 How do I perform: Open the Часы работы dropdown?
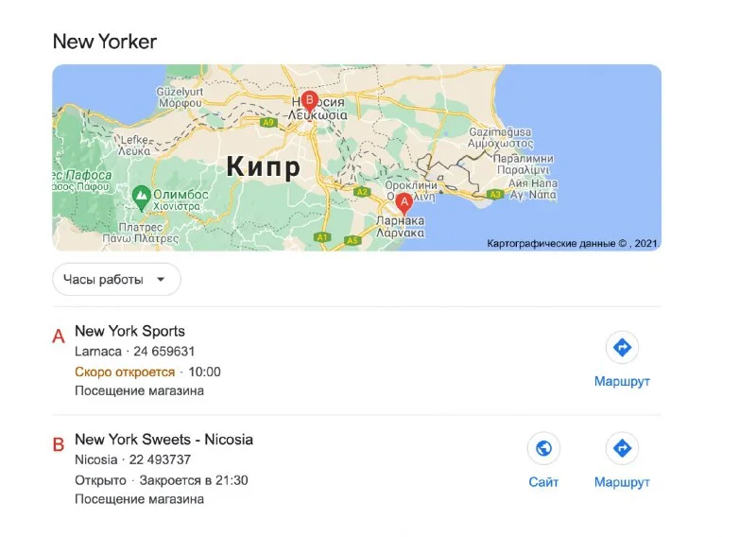coord(115,280)
